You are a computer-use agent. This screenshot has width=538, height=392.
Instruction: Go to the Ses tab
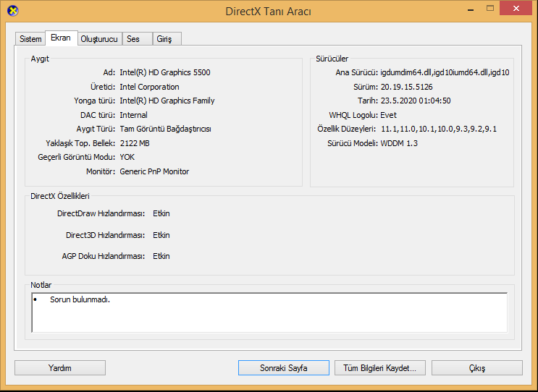click(x=138, y=39)
